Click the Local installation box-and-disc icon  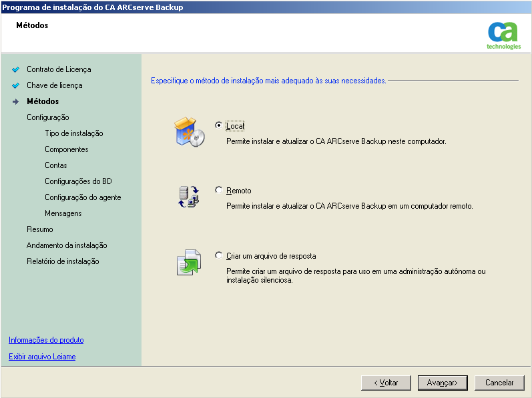(x=189, y=131)
